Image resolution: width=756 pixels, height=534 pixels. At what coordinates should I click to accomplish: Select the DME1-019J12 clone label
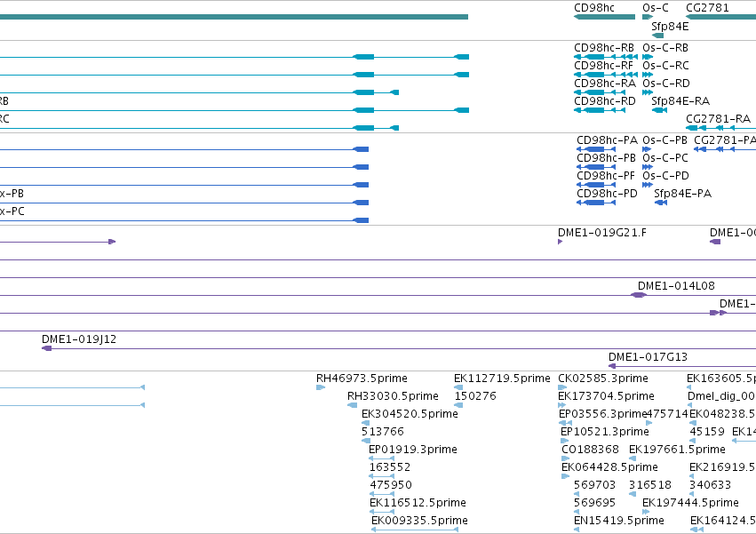click(x=79, y=339)
